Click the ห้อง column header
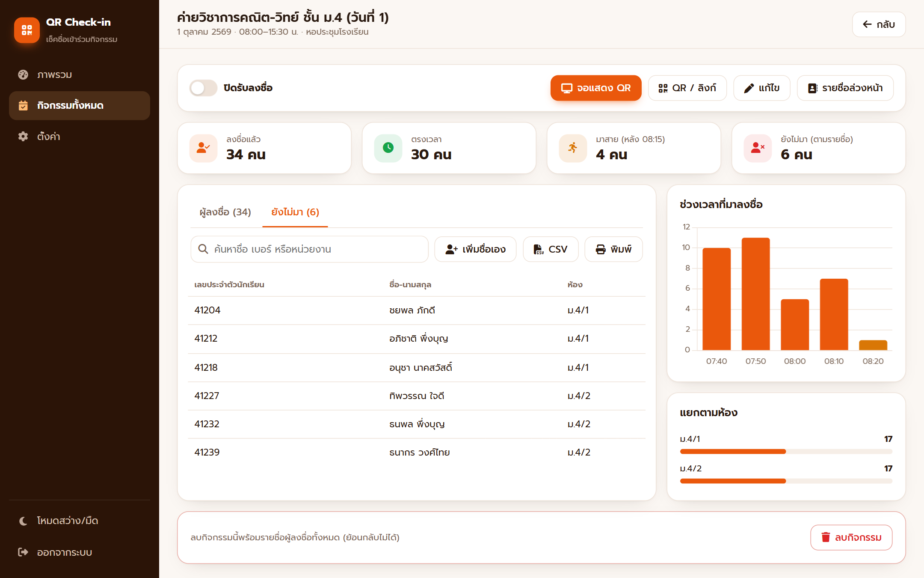Screen dimensions: 924x578 (x=575, y=285)
